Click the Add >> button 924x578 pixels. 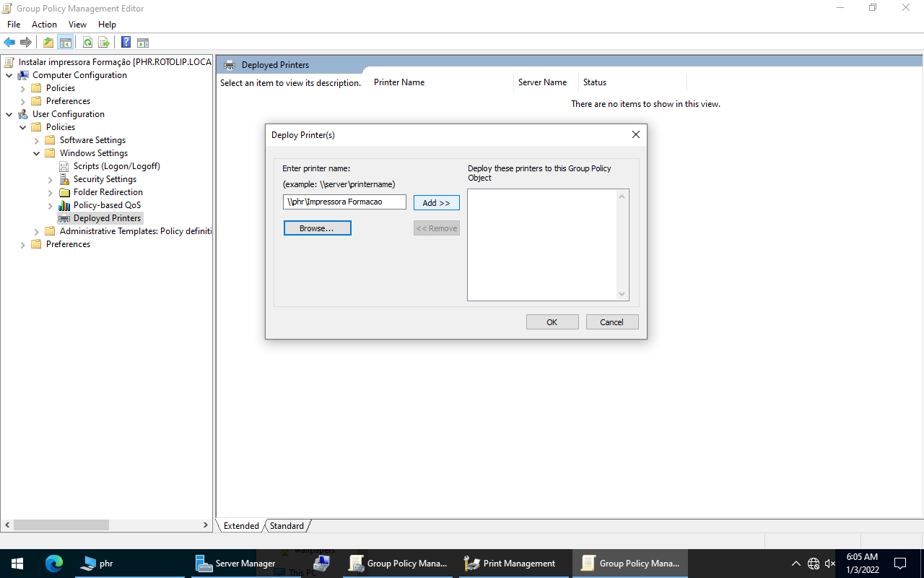click(436, 203)
